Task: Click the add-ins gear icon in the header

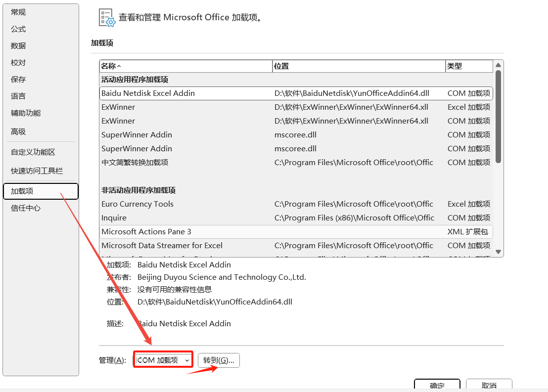Action: coord(107,18)
